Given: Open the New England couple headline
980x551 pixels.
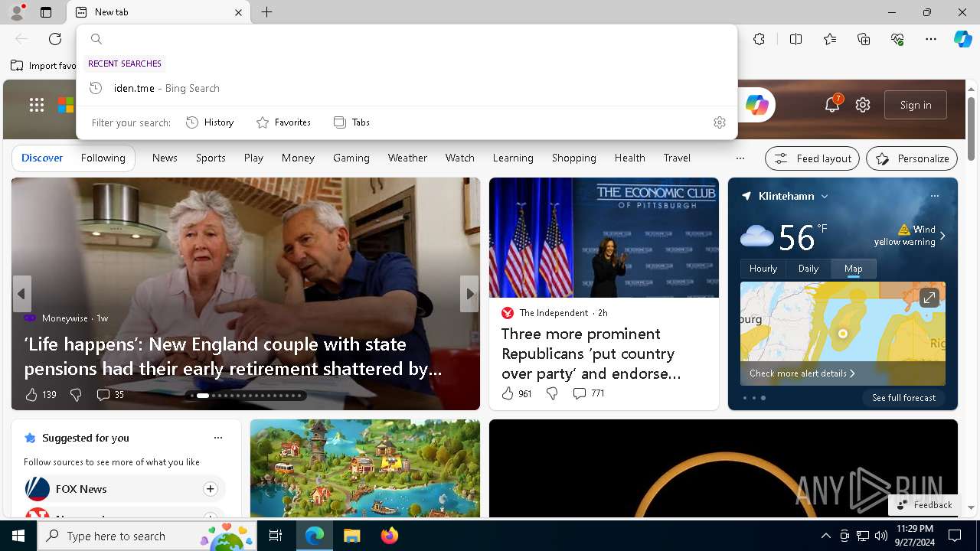Looking at the screenshot, I should [233, 357].
